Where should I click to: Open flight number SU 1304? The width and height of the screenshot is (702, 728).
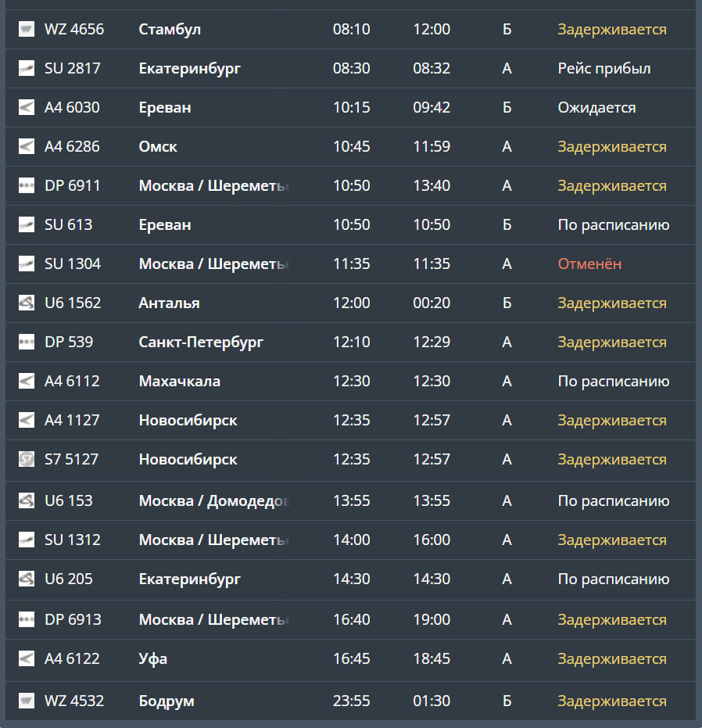(73, 264)
